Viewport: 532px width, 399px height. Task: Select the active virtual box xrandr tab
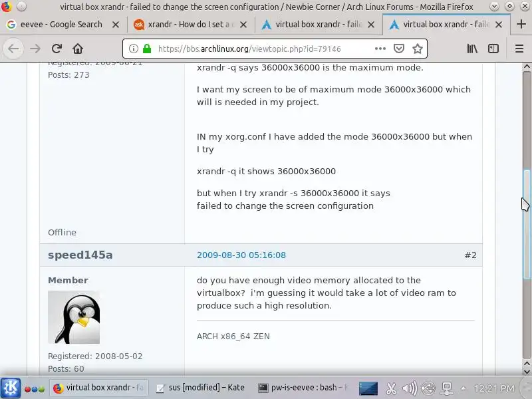[446, 25]
